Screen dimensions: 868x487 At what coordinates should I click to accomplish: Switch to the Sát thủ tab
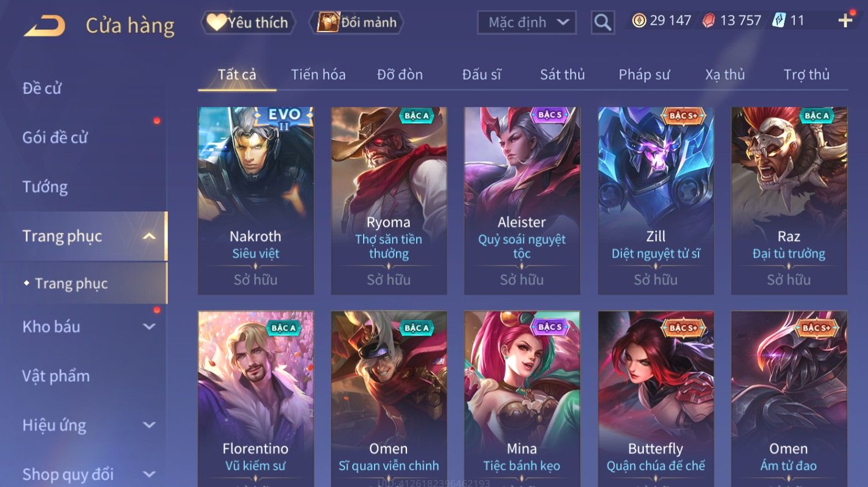click(x=562, y=74)
